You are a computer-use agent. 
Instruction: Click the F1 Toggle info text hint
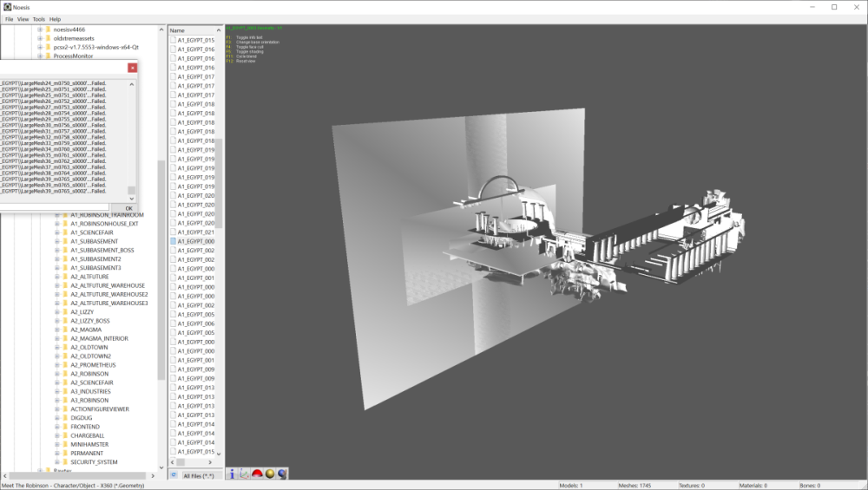coord(244,37)
